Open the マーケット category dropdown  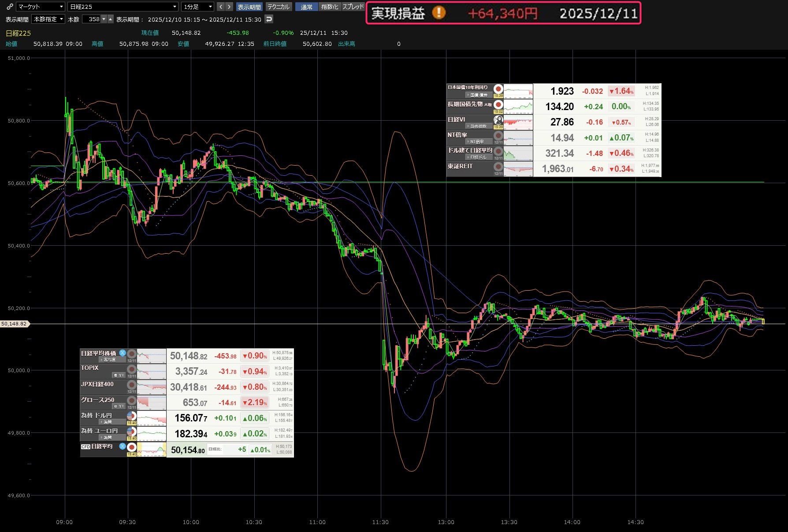(40, 7)
